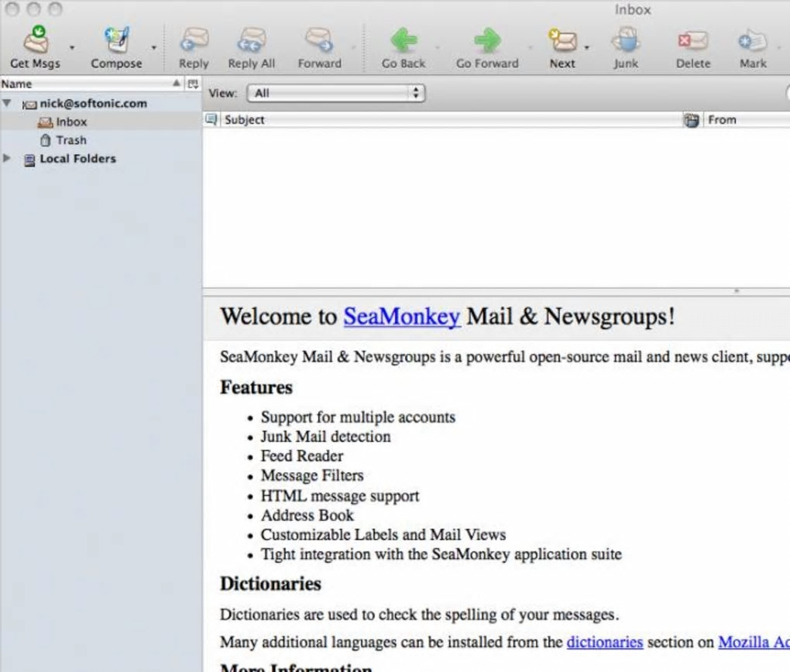Screen dimensions: 790x672
Task: Open the View filter dropdown set to All
Action: [336, 93]
